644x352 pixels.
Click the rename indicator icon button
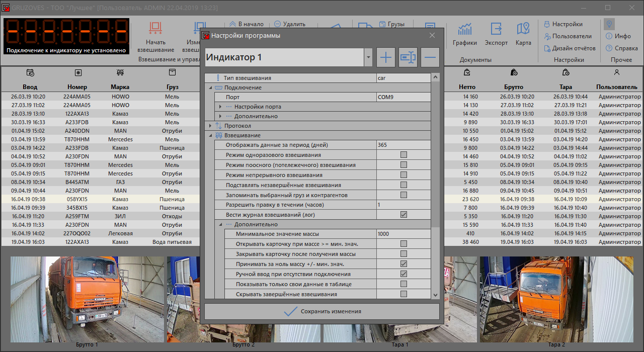[x=408, y=57]
